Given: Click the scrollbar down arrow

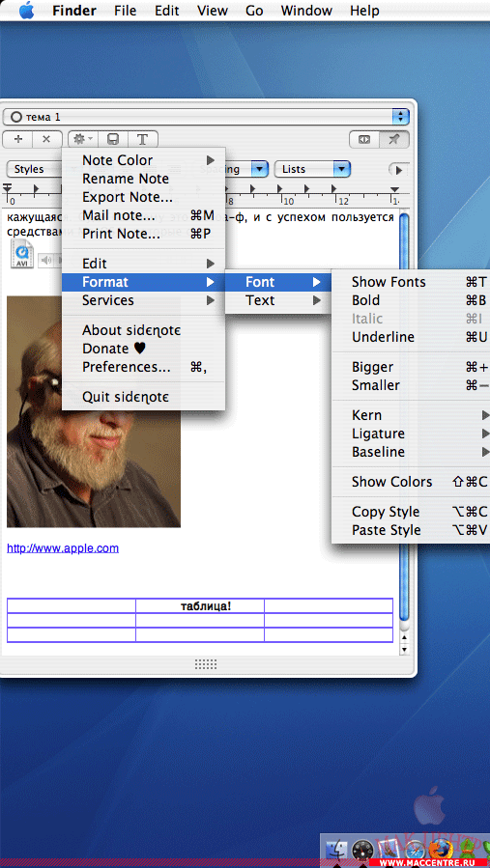Looking at the screenshot, I should tap(405, 648).
